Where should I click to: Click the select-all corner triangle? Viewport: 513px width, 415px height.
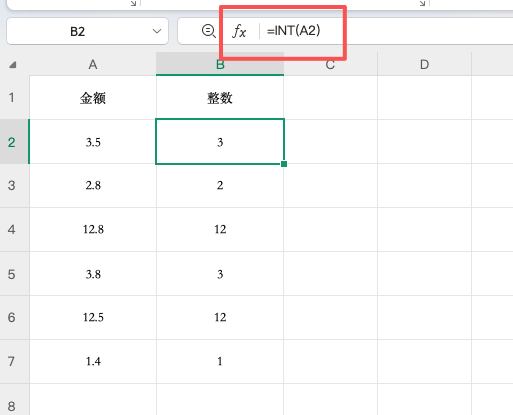[13, 64]
